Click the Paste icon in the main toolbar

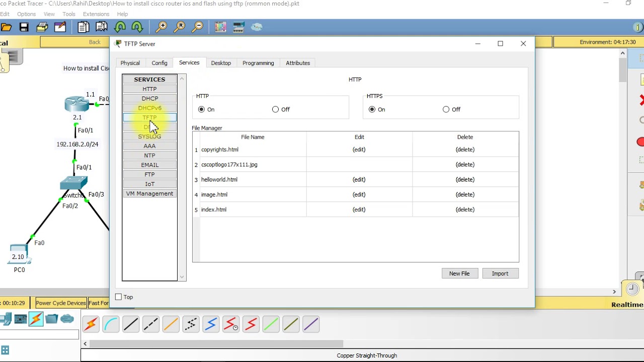coord(101,27)
